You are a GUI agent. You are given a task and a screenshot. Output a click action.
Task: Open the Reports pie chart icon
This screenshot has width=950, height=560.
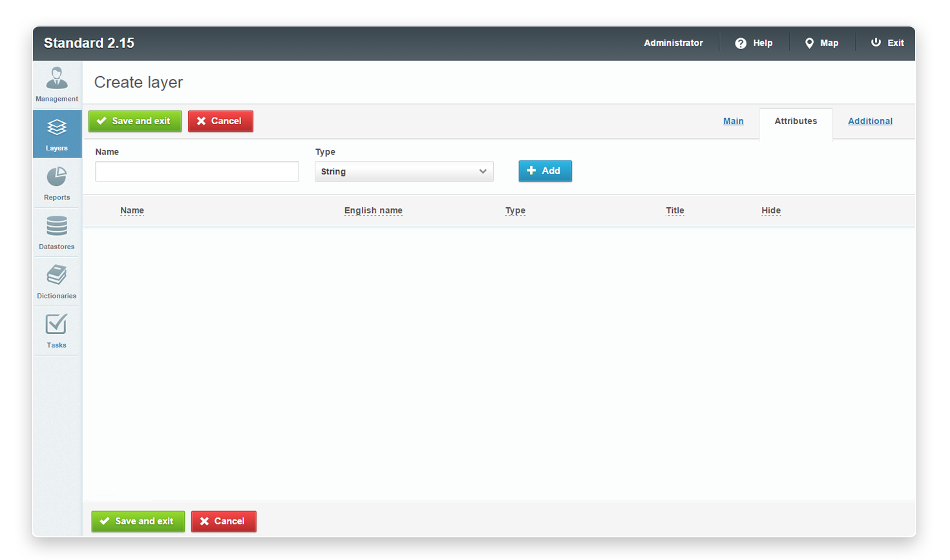tap(57, 177)
